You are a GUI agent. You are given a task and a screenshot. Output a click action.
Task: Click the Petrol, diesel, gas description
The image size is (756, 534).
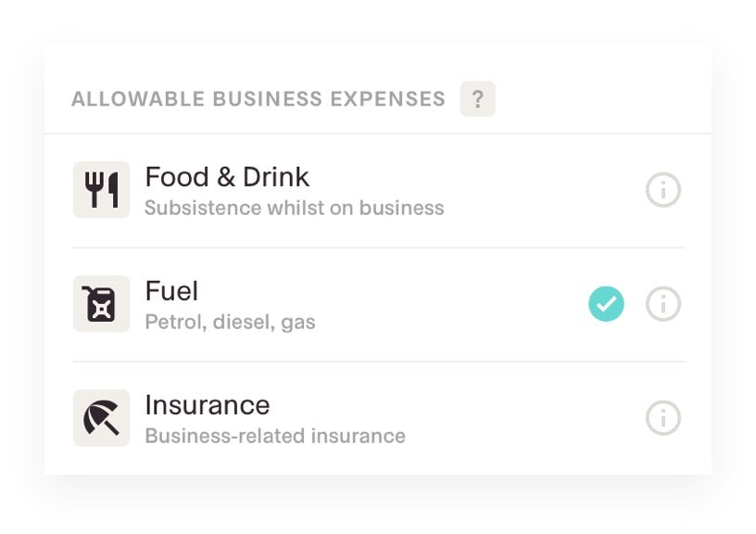[230, 322]
